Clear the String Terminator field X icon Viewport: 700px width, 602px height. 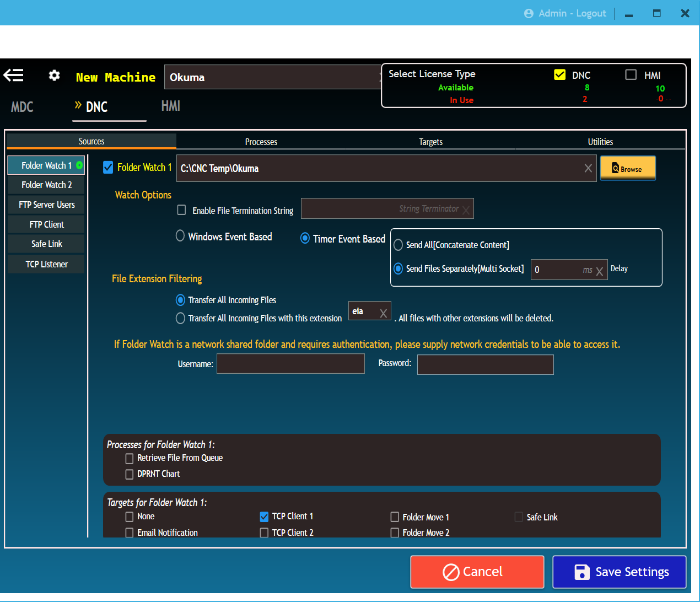[x=466, y=210]
